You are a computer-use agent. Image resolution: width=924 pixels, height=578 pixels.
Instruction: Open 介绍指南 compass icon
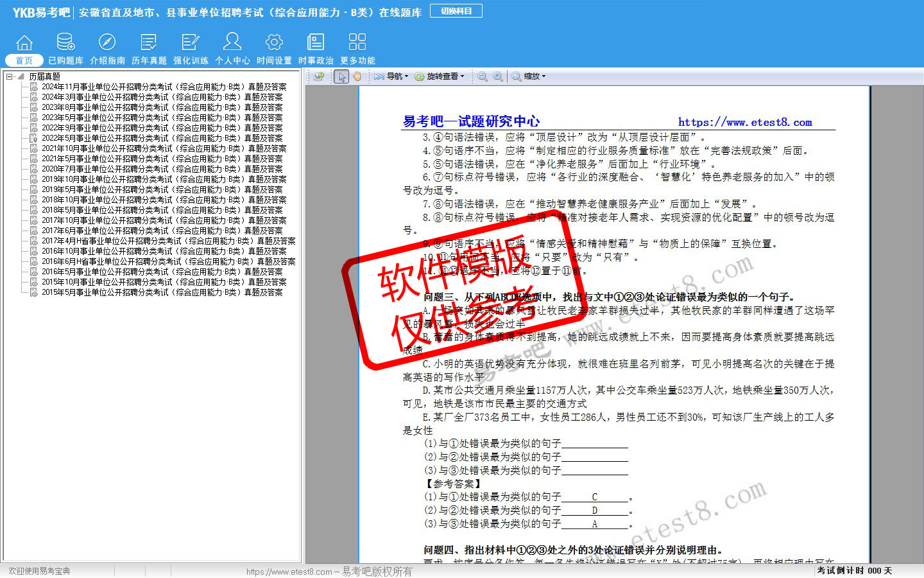[107, 49]
